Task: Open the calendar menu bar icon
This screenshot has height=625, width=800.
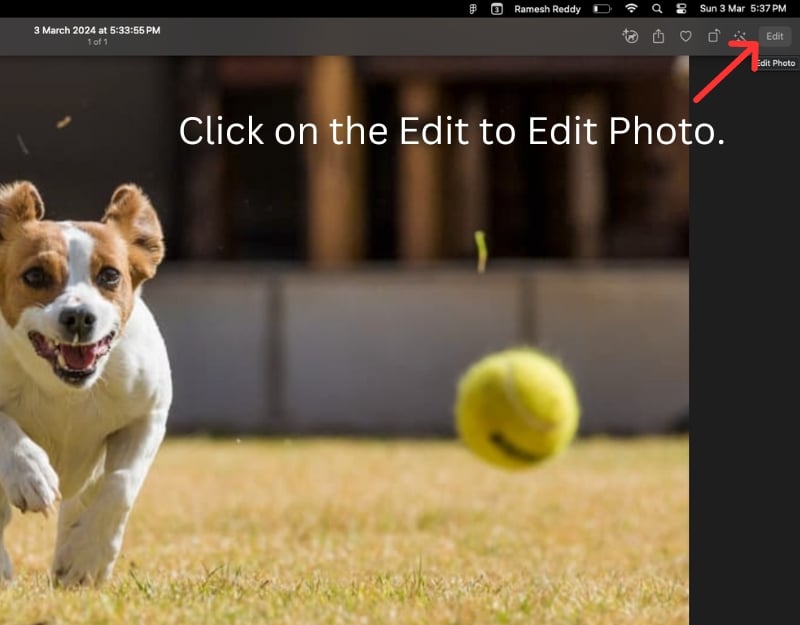Action: [x=496, y=9]
